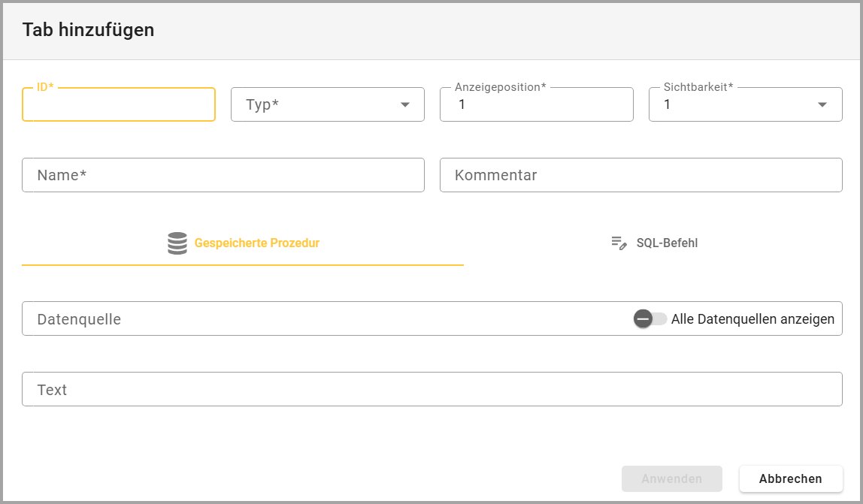This screenshot has height=504, width=863.
Task: Click the pencil list icon beside SQL-Befehl
Action: 619,243
